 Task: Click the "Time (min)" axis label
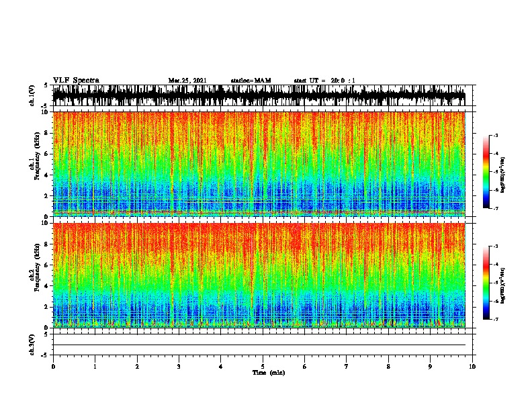click(269, 373)
